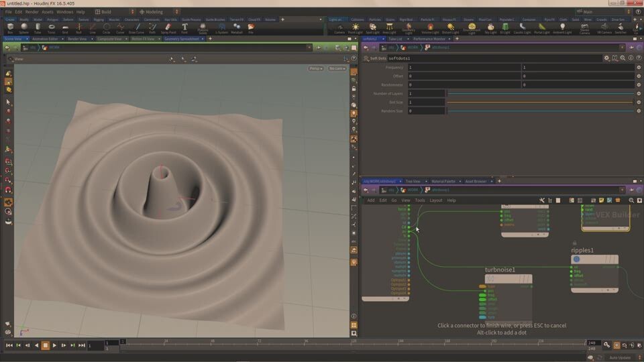Open the network editor find magnifier icon
644x362 pixels.
click(631, 200)
